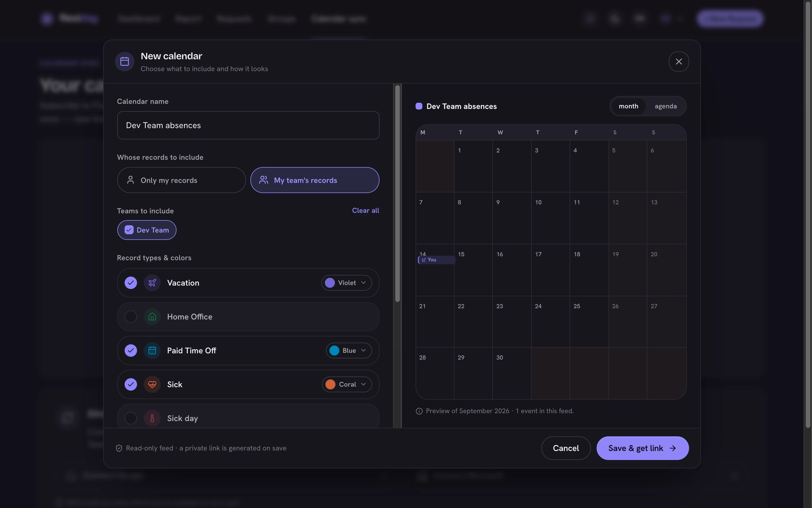Click the shield icon beside Read-only feed
Image resolution: width=812 pixels, height=508 pixels.
point(119,448)
